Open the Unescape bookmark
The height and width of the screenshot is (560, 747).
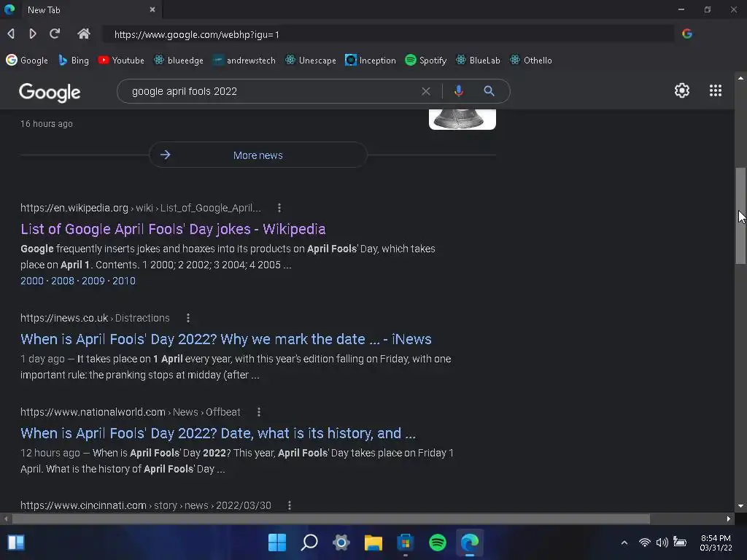[311, 61]
